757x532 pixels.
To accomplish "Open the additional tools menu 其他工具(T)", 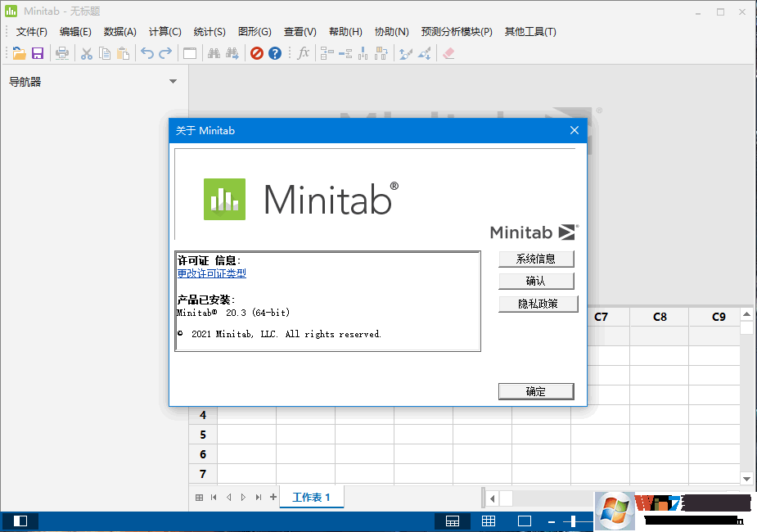I will 530,32.
